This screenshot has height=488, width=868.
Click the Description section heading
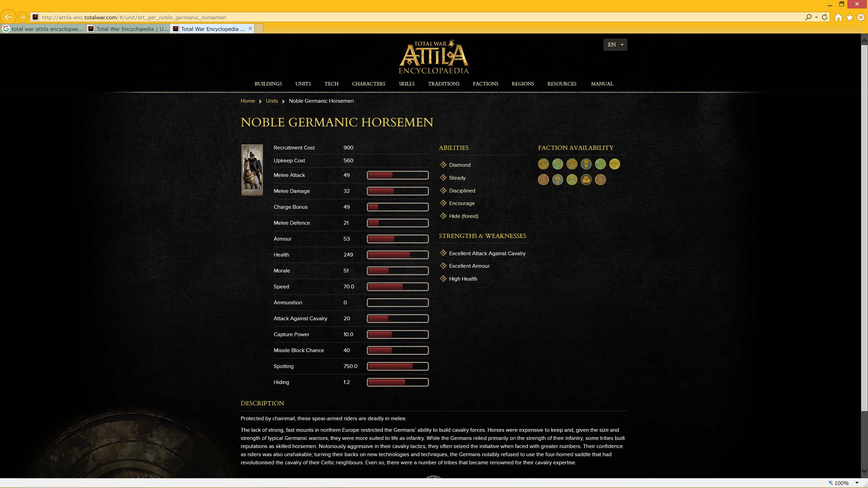pyautogui.click(x=262, y=403)
